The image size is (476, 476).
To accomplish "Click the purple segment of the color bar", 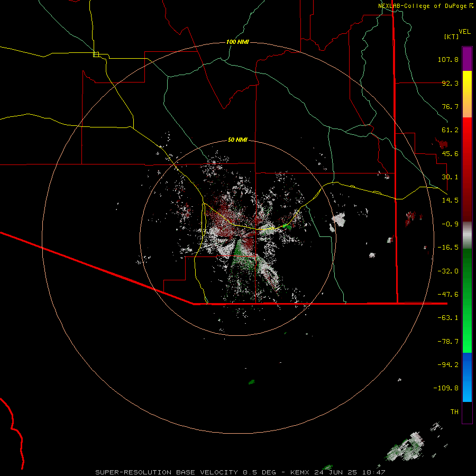I will [467, 59].
